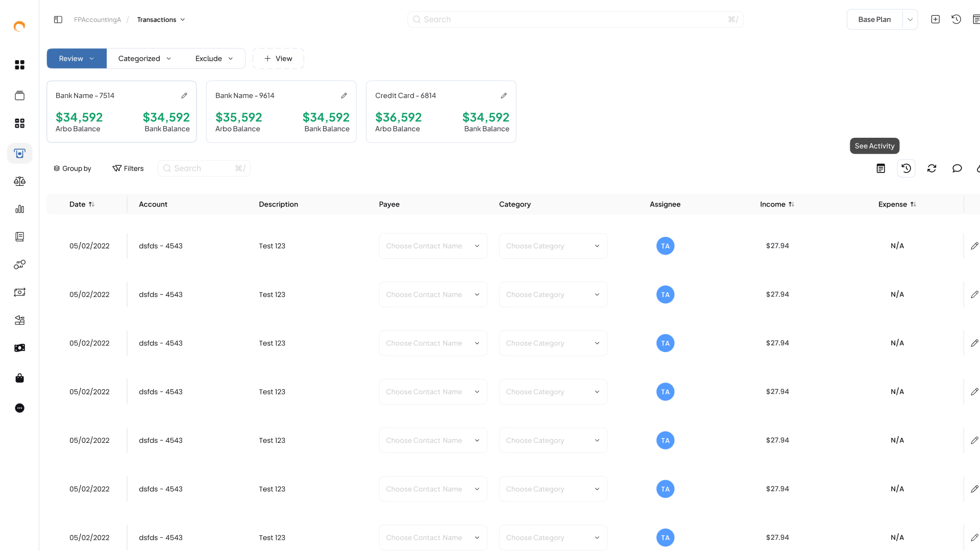Click the refresh sync icon in toolbar
The image size is (980, 551).
[932, 168]
